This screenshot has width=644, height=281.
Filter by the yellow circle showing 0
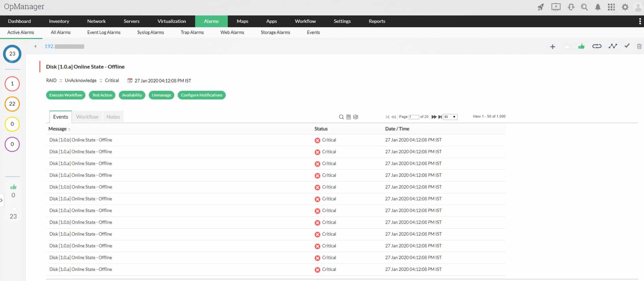click(x=12, y=124)
